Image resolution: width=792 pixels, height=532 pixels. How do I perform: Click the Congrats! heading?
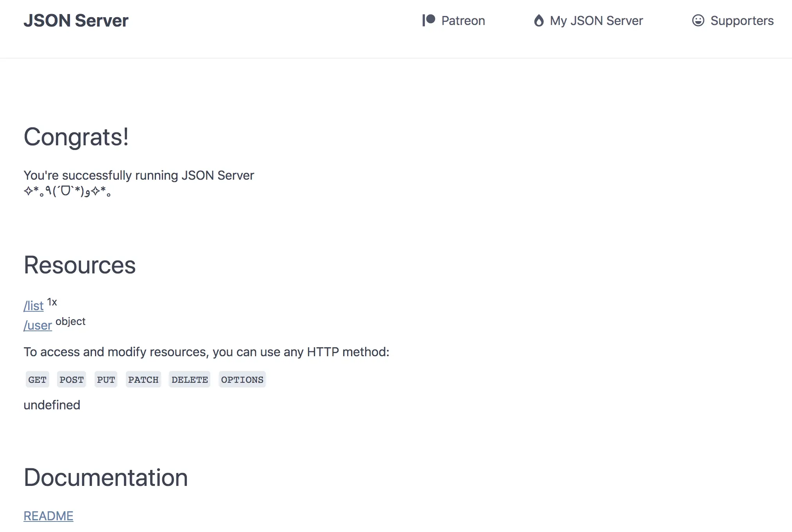[x=76, y=137]
